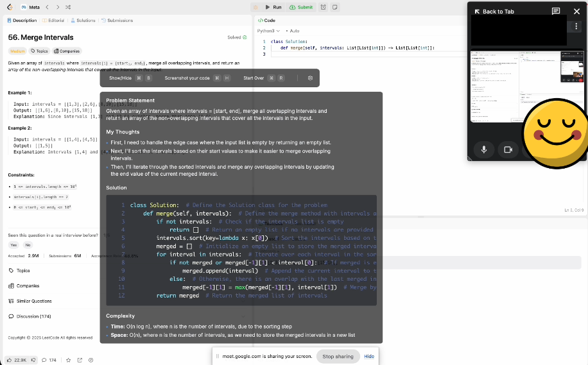Click the Submissions 6M statistic

[x=65, y=255]
